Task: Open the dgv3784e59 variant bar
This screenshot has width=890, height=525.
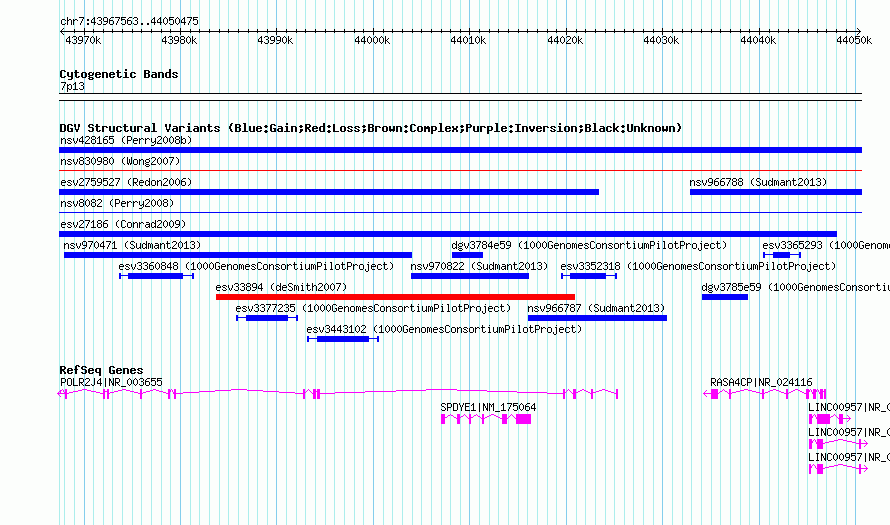Action: pyautogui.click(x=467, y=255)
